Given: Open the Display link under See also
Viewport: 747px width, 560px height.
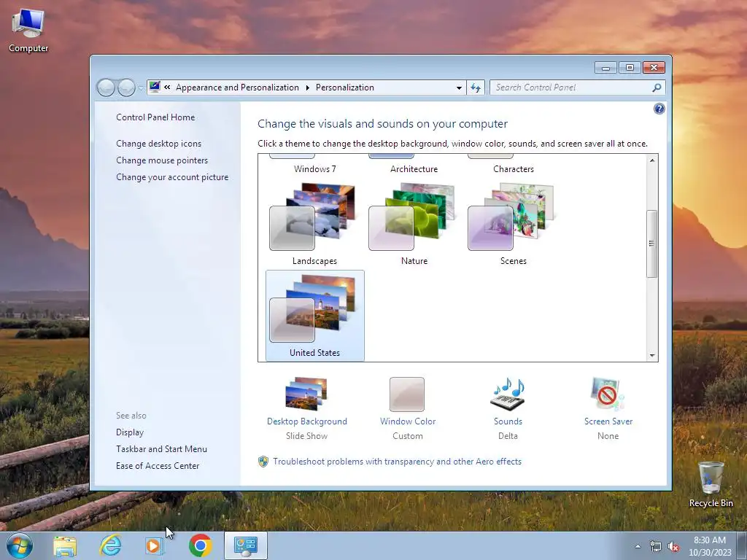Looking at the screenshot, I should [x=130, y=432].
